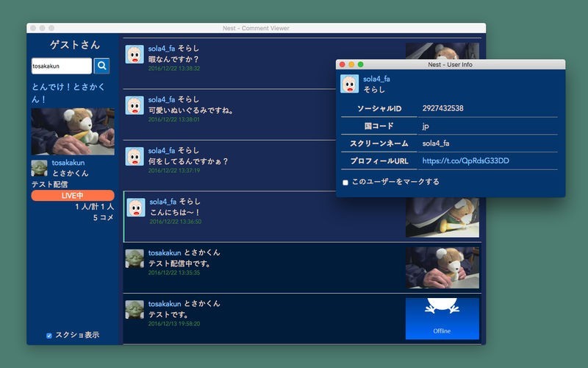The image size is (588, 368).
Task: Click the tosakakun username on the テストです。 comment
Action: point(164,303)
